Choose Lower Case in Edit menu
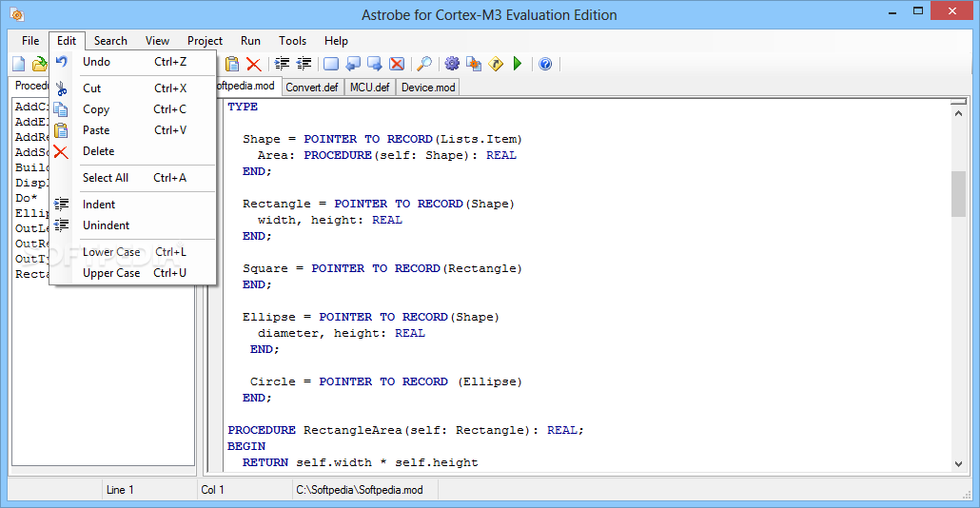 coord(134,252)
